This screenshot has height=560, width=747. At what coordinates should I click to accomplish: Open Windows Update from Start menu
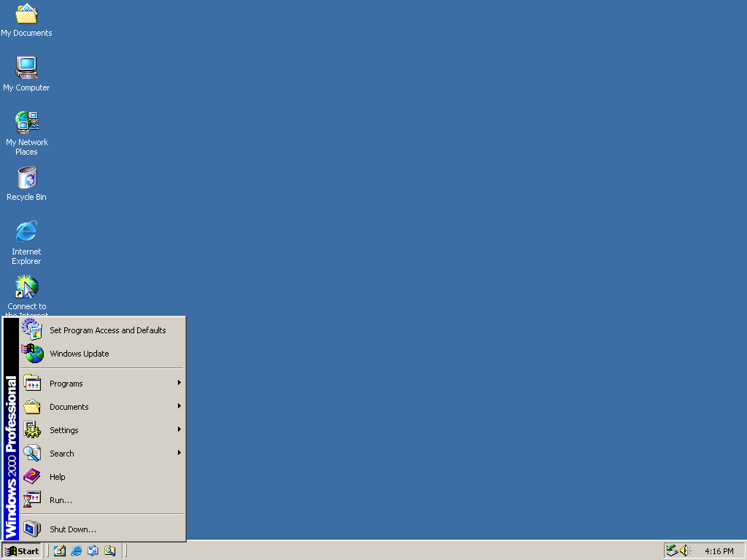click(102, 354)
